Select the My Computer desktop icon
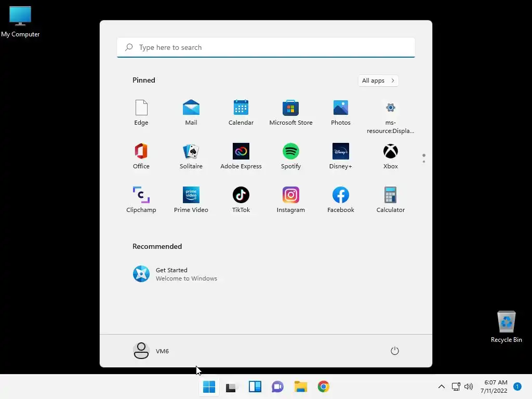The image size is (532, 399). coord(20,21)
